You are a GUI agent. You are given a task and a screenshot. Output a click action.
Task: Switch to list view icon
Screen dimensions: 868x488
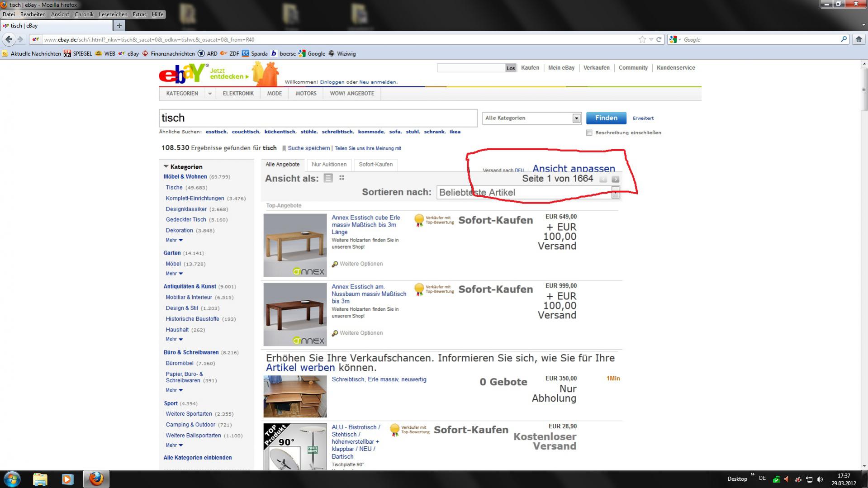328,178
